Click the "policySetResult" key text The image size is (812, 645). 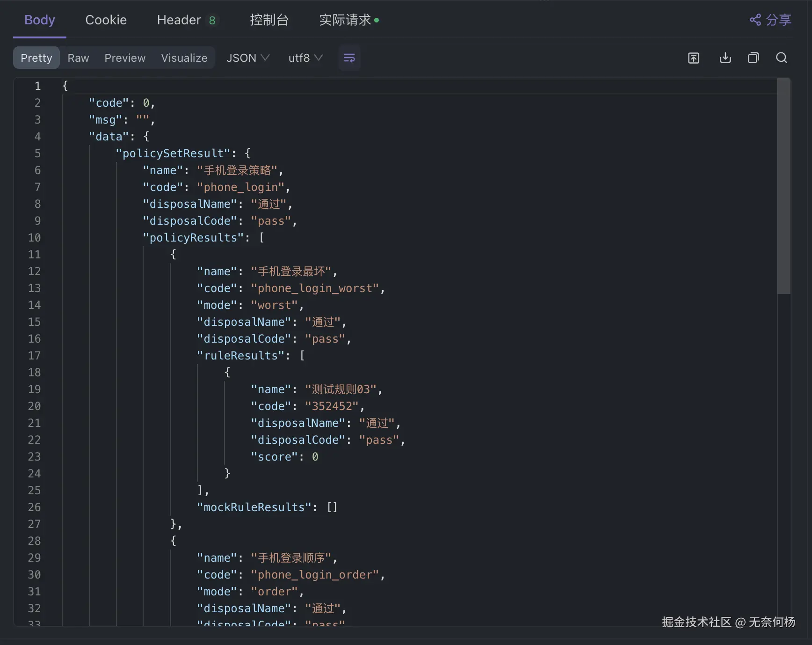point(173,153)
